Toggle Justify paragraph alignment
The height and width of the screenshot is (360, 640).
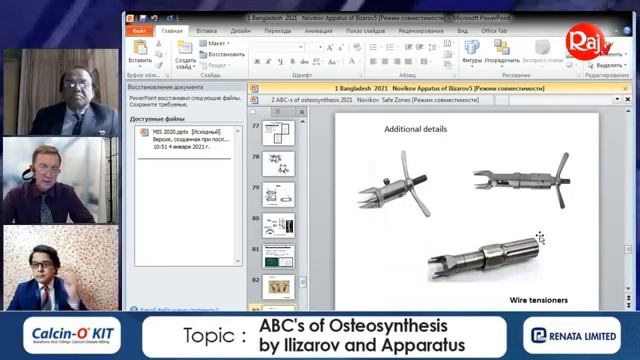pyautogui.click(x=408, y=62)
